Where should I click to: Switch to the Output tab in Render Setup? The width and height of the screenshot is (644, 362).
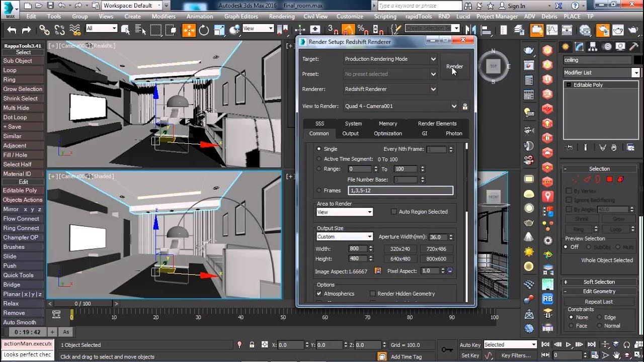click(351, 134)
